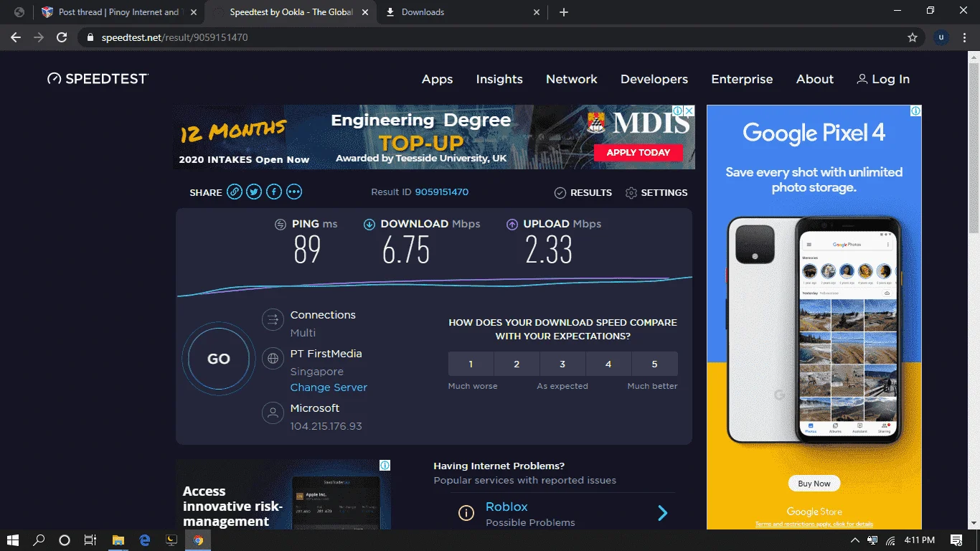Launch Microsoft Edge from the taskbar
Image resolution: width=980 pixels, height=551 pixels.
(145, 540)
